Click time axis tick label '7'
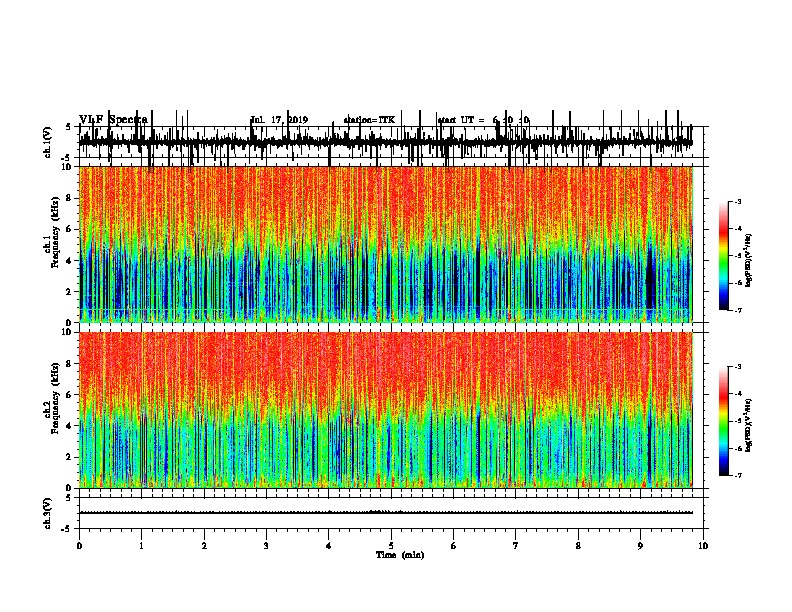 (x=516, y=546)
